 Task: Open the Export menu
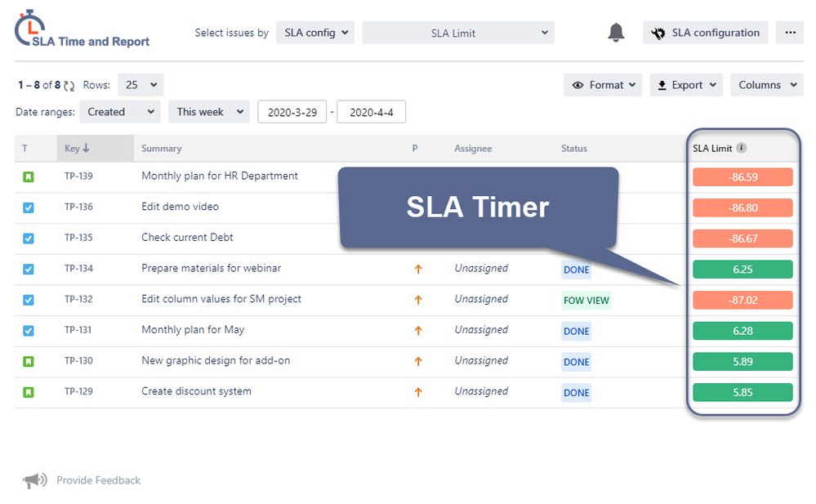(x=685, y=84)
